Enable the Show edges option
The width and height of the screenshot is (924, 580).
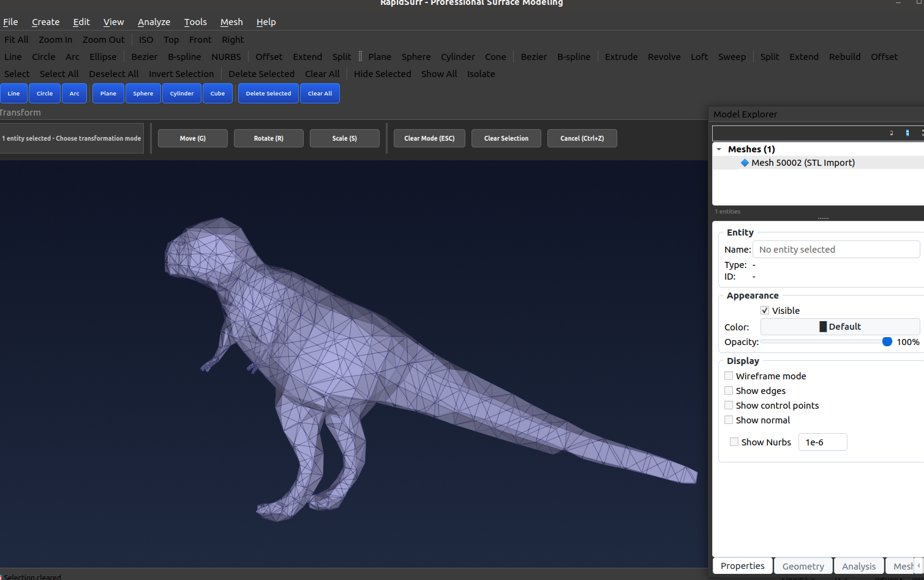pyautogui.click(x=729, y=390)
